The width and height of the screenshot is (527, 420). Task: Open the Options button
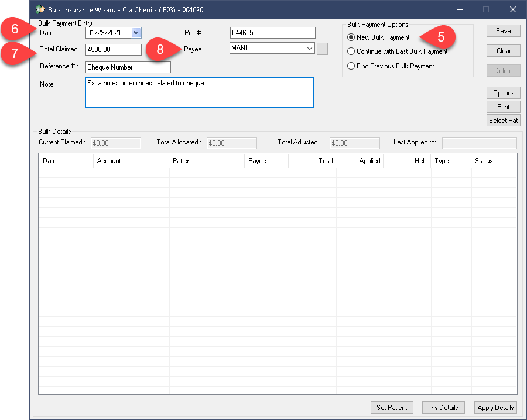(503, 92)
